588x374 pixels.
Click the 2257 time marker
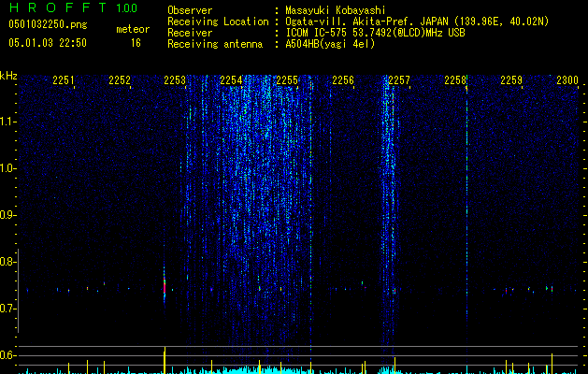pos(399,80)
